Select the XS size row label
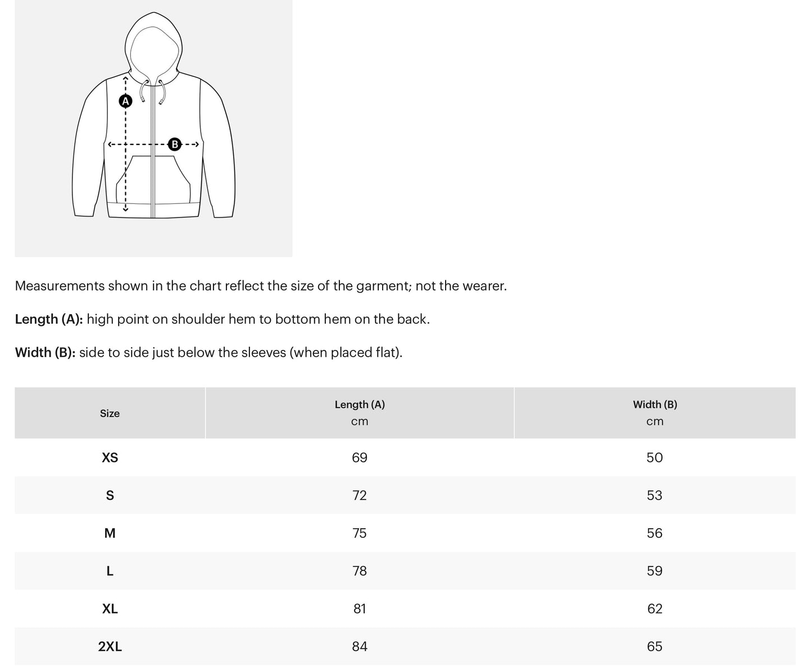Viewport: 812px width, 667px height. pos(110,457)
